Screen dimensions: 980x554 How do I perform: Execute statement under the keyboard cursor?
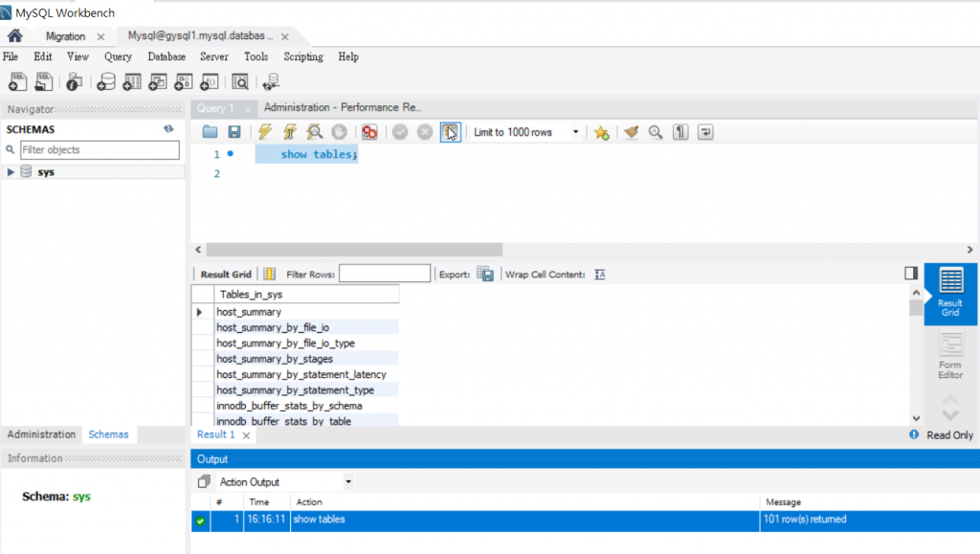(289, 132)
